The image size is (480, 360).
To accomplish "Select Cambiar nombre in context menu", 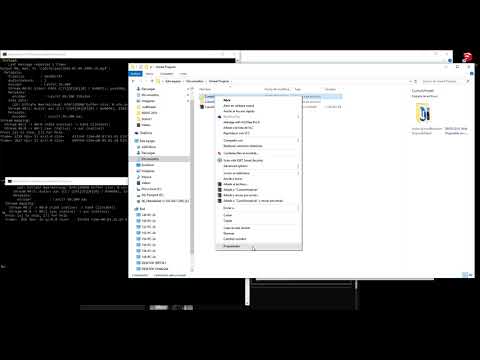I will [235, 239].
